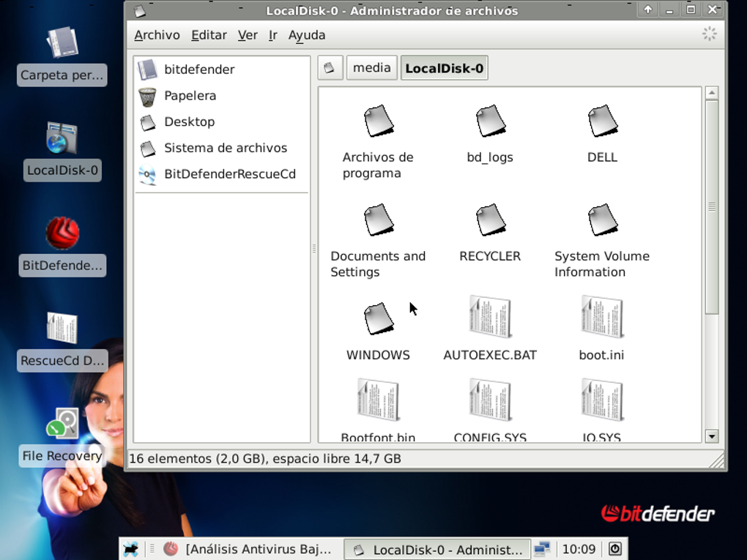Select the Bootfont.bin file icon
Screen dimensions: 747x560
(x=379, y=400)
